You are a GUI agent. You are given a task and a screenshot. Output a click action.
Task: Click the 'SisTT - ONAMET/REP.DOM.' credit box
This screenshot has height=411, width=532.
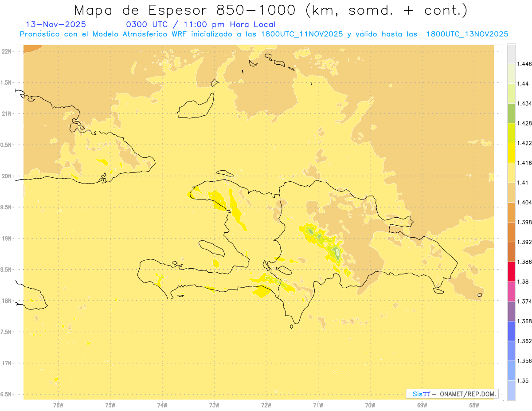pyautogui.click(x=452, y=394)
